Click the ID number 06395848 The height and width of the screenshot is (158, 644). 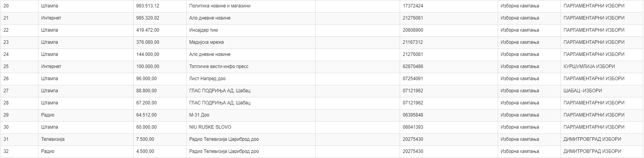coord(413,115)
